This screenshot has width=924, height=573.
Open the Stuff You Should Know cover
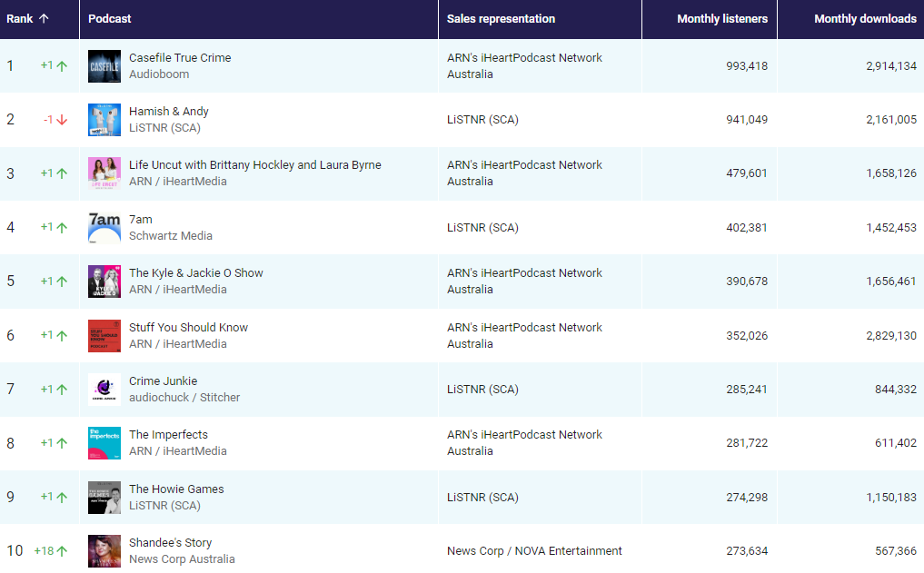[104, 336]
